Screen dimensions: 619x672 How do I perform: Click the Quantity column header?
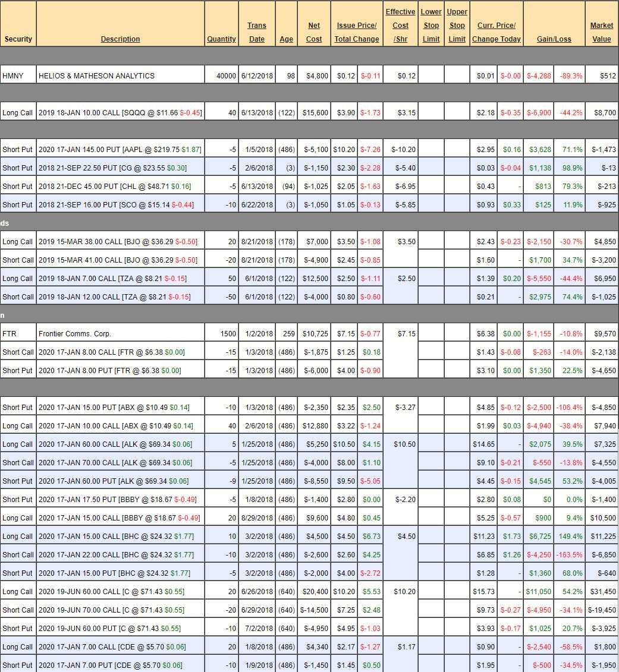(x=221, y=39)
